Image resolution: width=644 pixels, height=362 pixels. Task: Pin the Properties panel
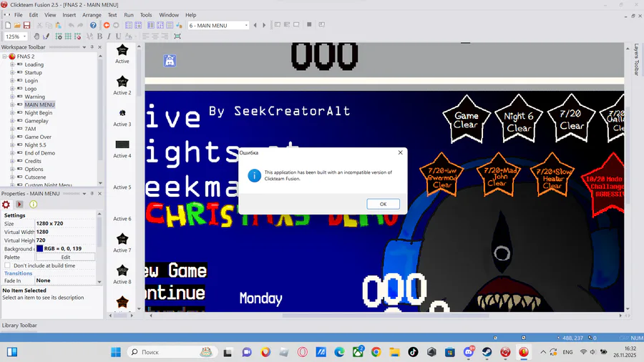click(92, 194)
